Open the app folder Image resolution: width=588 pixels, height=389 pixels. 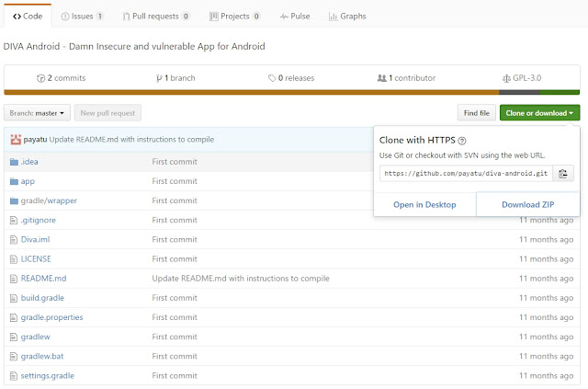(28, 181)
